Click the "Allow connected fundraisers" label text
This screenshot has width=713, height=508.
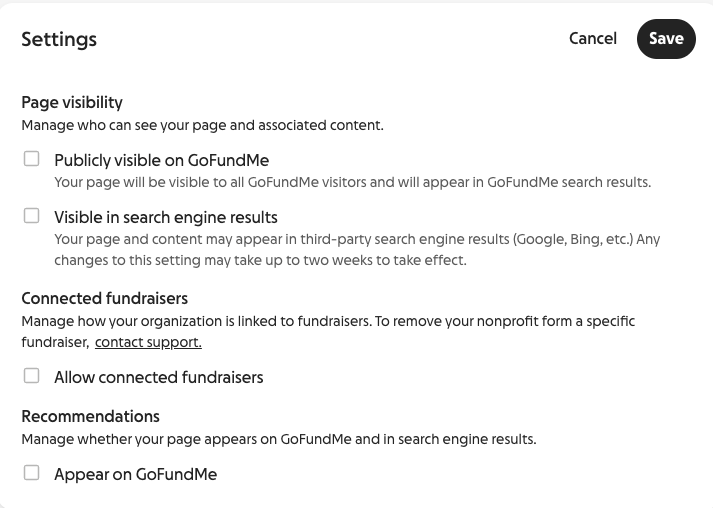(x=159, y=377)
